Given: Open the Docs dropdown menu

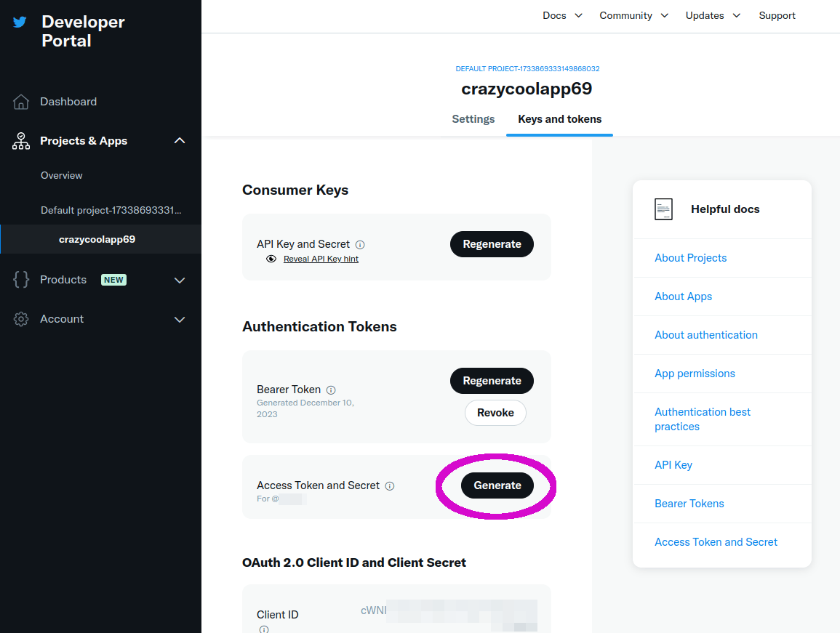Looking at the screenshot, I should (x=562, y=15).
